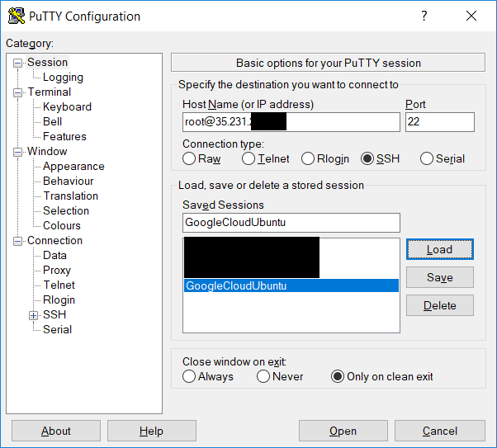This screenshot has width=497, height=448.
Task: Click the Delete session button
Action: coord(440,305)
